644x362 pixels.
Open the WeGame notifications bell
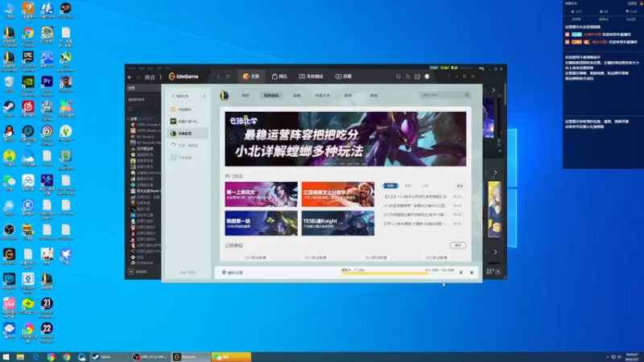(x=398, y=76)
